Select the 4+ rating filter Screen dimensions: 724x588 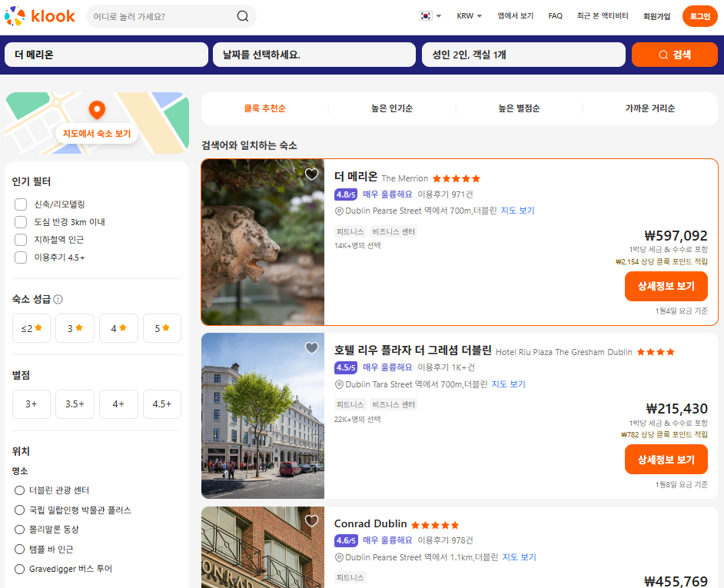click(118, 404)
